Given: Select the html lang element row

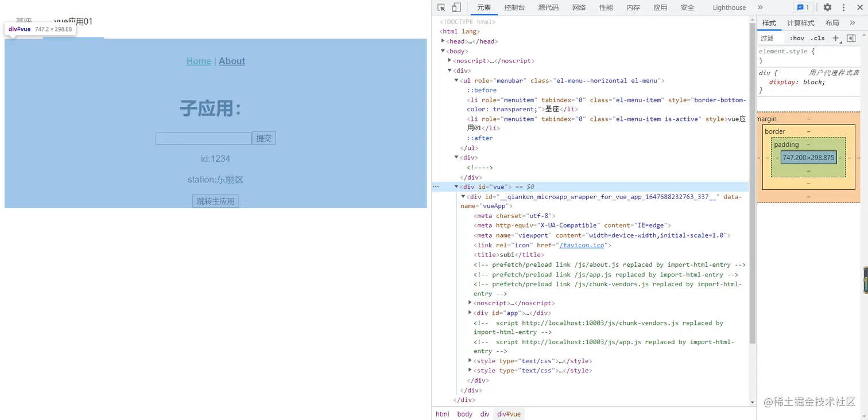Looking at the screenshot, I should pos(459,32).
